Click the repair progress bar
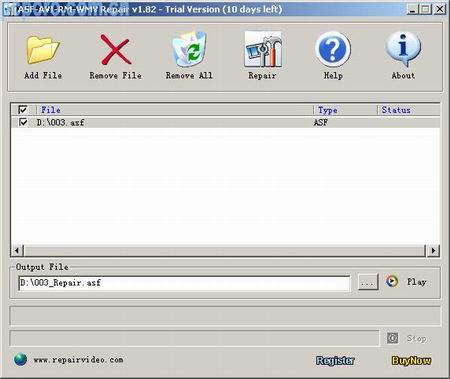The height and width of the screenshot is (379, 450). (194, 338)
